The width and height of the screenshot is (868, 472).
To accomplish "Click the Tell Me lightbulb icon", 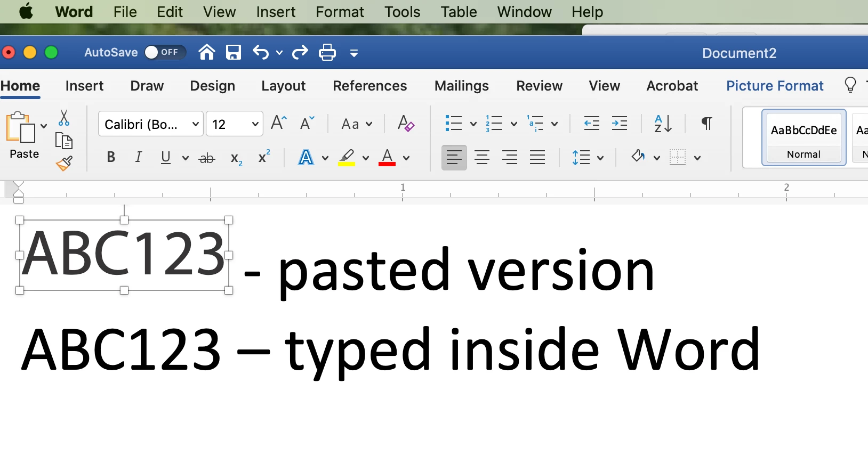I will click(x=850, y=85).
